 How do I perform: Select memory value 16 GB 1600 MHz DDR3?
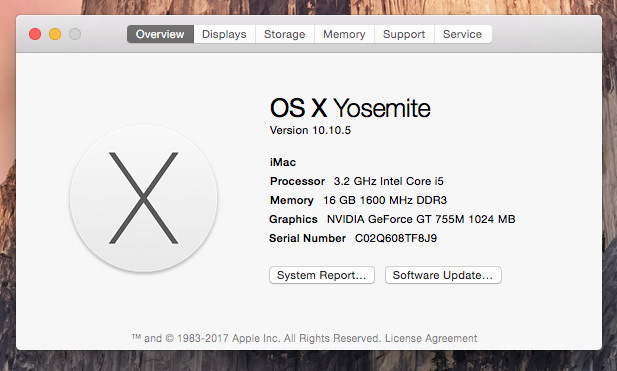385,200
